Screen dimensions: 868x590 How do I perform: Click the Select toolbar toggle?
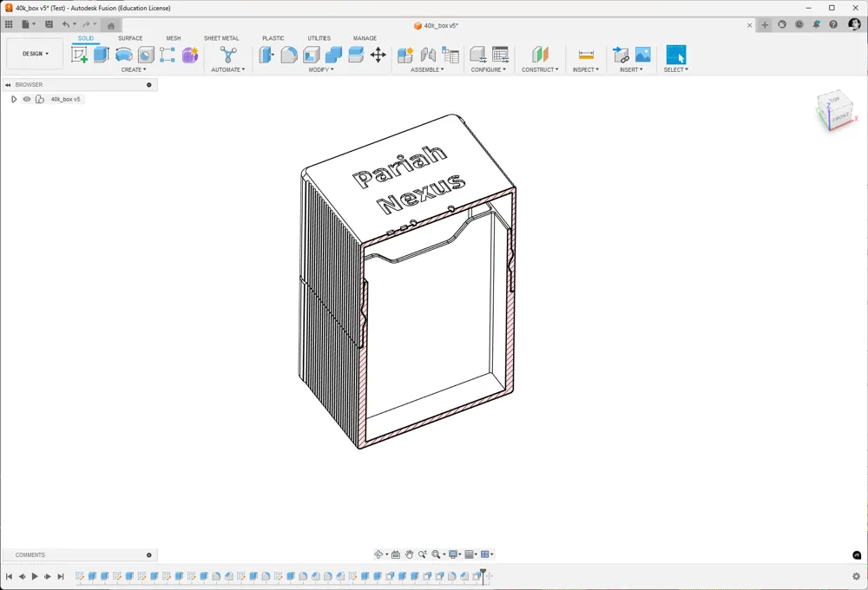coord(676,56)
